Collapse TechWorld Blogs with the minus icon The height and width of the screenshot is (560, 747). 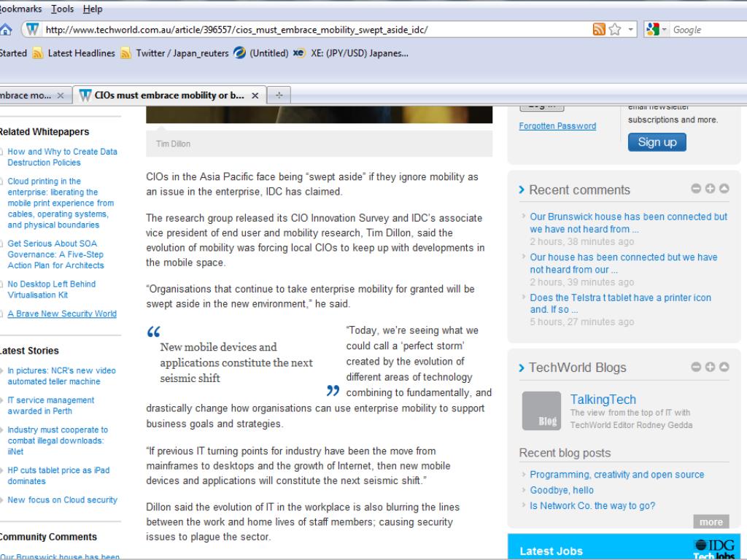coord(696,367)
